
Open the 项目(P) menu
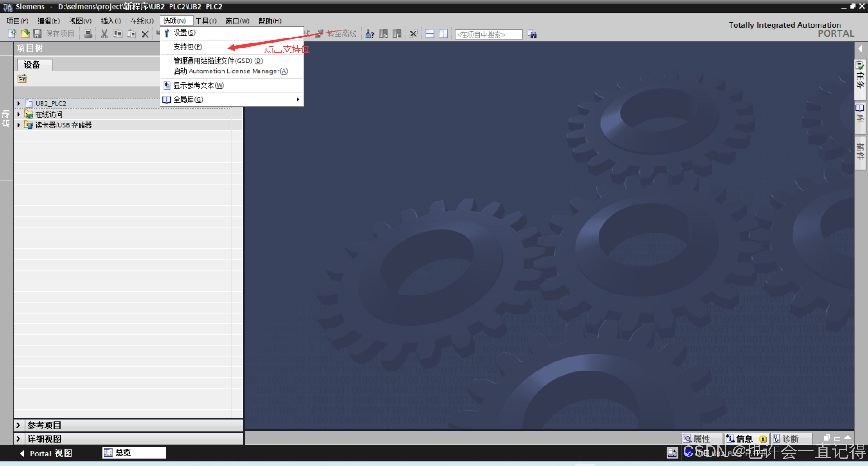point(17,21)
